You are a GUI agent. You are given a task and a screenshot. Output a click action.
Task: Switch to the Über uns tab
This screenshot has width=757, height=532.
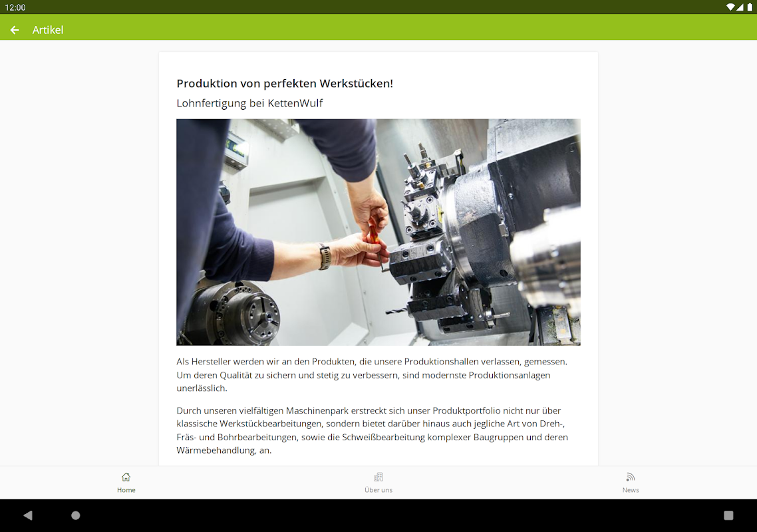click(378, 482)
